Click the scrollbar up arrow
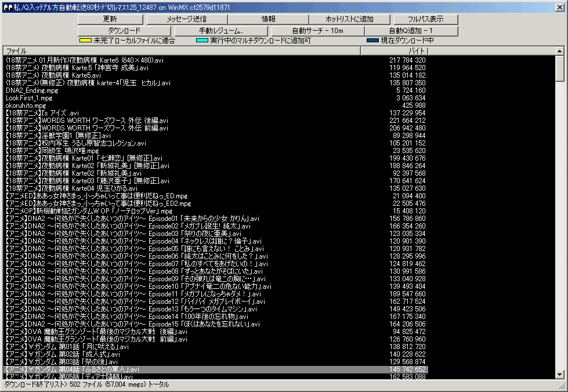The image size is (568, 392). 559,51
